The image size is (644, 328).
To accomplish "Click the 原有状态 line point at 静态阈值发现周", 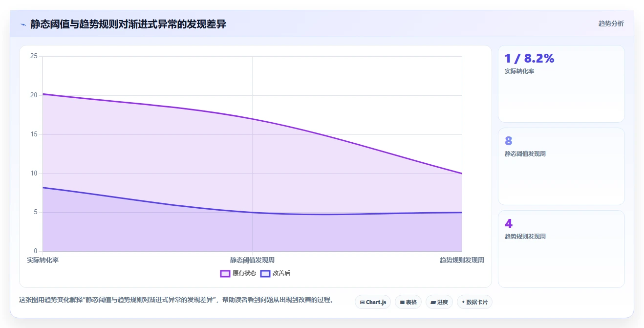I will point(252,119).
